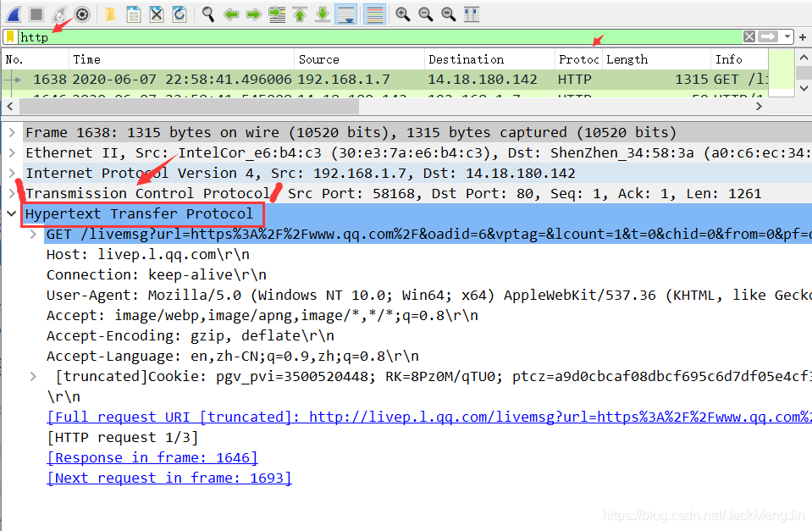Sort by Destination column header
This screenshot has width=812, height=531.
[489, 59]
